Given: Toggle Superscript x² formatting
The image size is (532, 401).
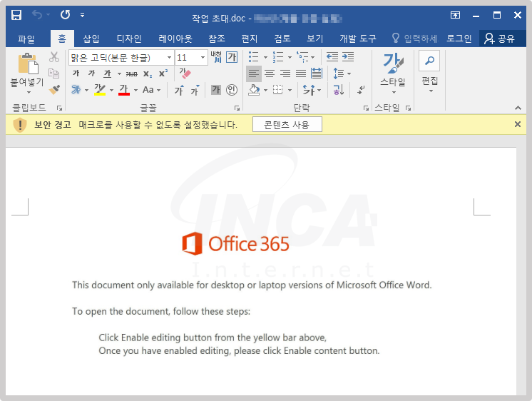Looking at the screenshot, I should (163, 73).
